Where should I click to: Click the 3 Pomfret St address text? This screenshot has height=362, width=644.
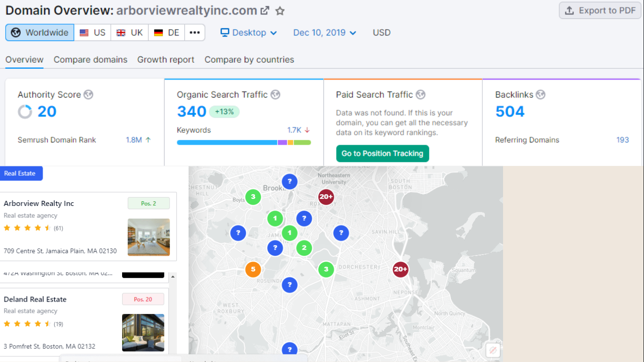click(50, 346)
